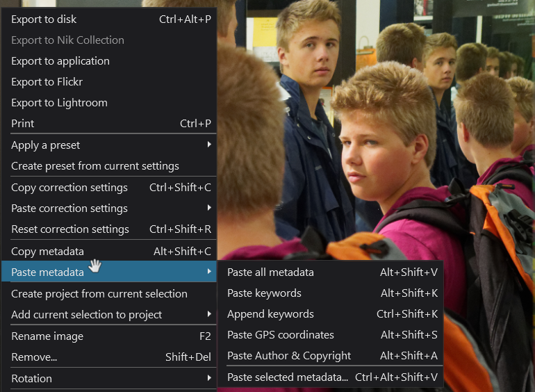535x392 pixels.
Task: Open Paste selected metadata... dialog
Action: click(x=330, y=377)
